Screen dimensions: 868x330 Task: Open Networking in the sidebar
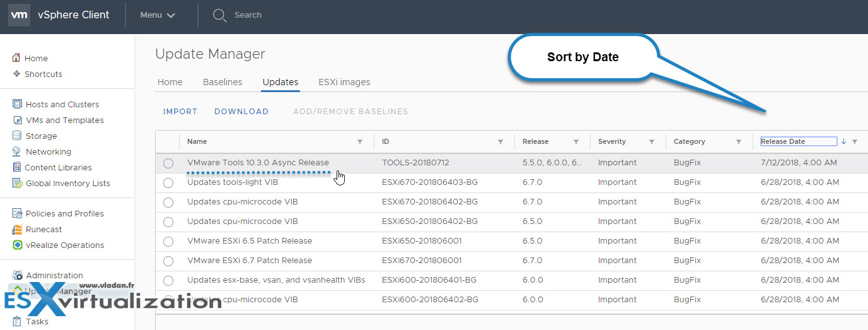pyautogui.click(x=49, y=151)
